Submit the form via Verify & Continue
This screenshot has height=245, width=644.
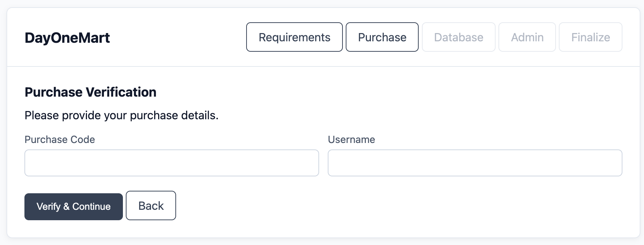click(x=73, y=206)
